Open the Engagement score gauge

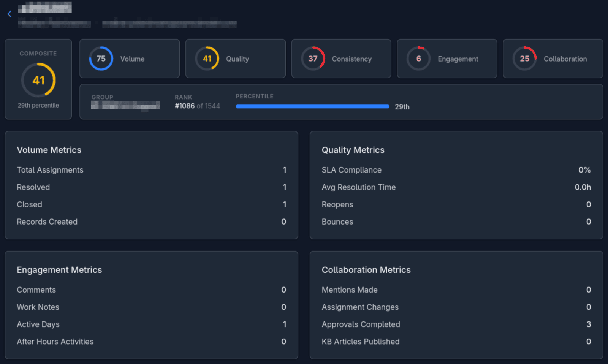coord(418,59)
